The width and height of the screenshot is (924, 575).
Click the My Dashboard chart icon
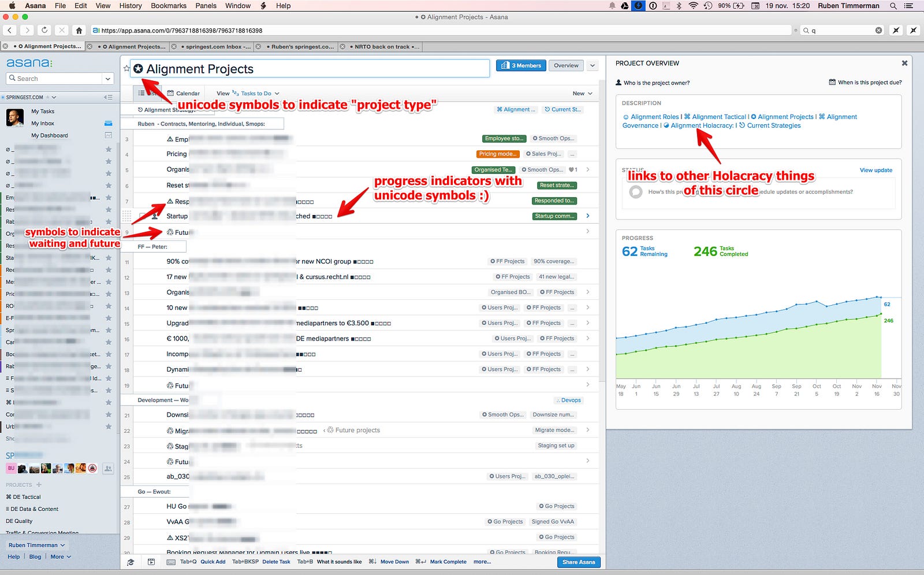[x=108, y=135]
